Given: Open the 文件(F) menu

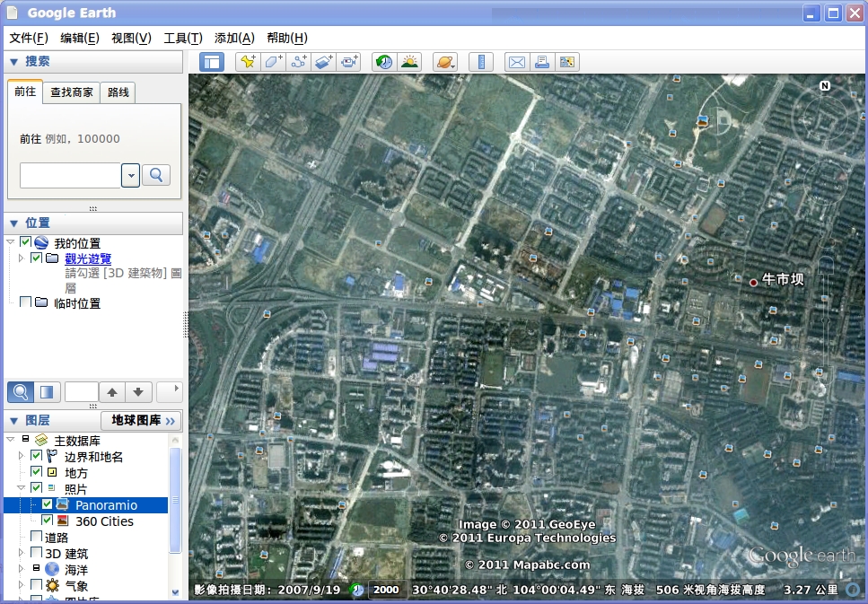Looking at the screenshot, I should (29, 38).
